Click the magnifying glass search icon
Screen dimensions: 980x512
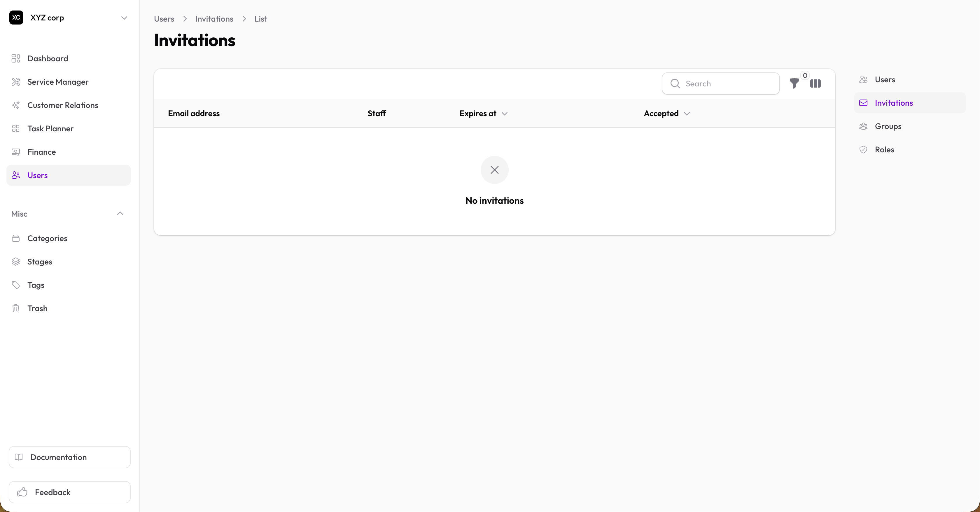pos(675,83)
